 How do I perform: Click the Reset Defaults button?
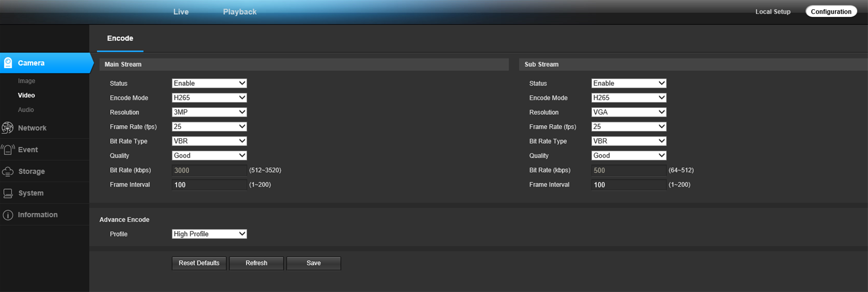[x=199, y=263]
